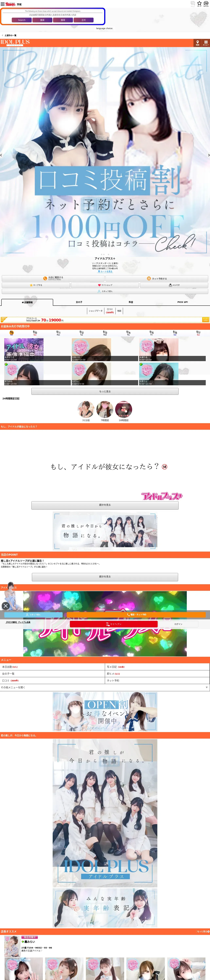Select schedule date 8/16 Sat

175,333
